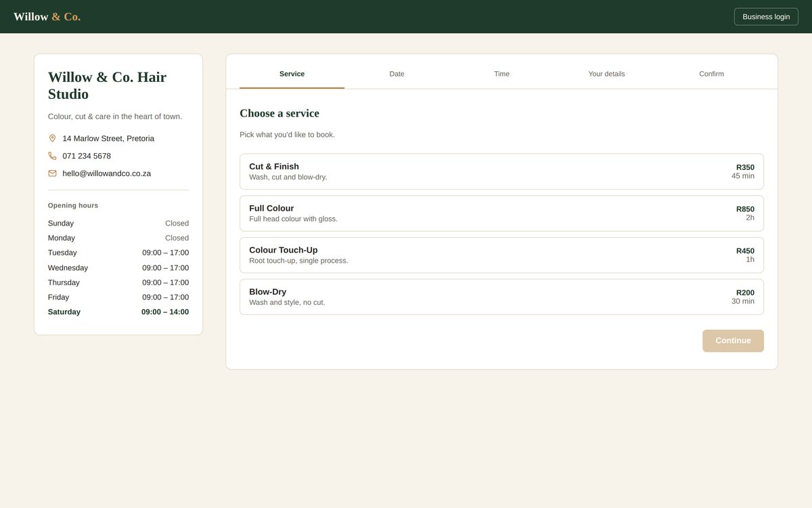This screenshot has height=508, width=812.
Task: Choose the Blow-Dry service
Action: 501,297
